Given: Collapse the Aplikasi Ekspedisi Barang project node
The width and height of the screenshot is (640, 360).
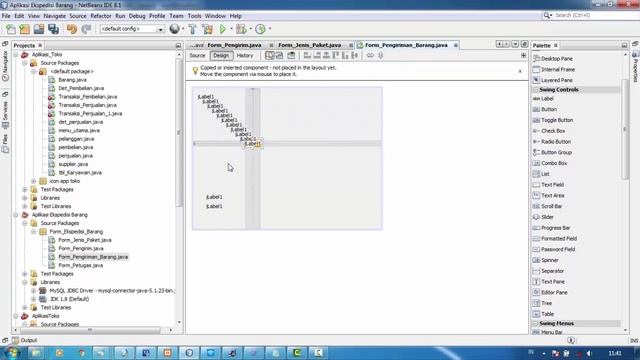Looking at the screenshot, I should [x=16, y=215].
